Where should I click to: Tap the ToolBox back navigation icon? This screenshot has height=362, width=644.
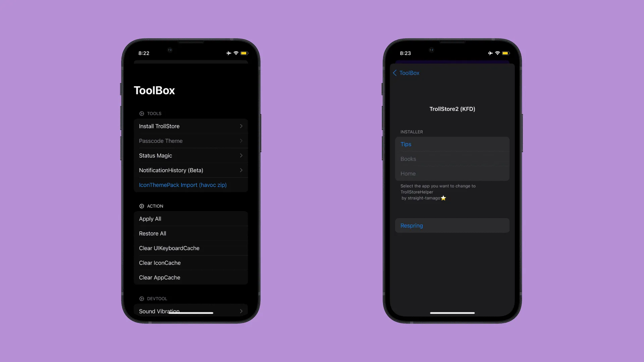[395, 72]
